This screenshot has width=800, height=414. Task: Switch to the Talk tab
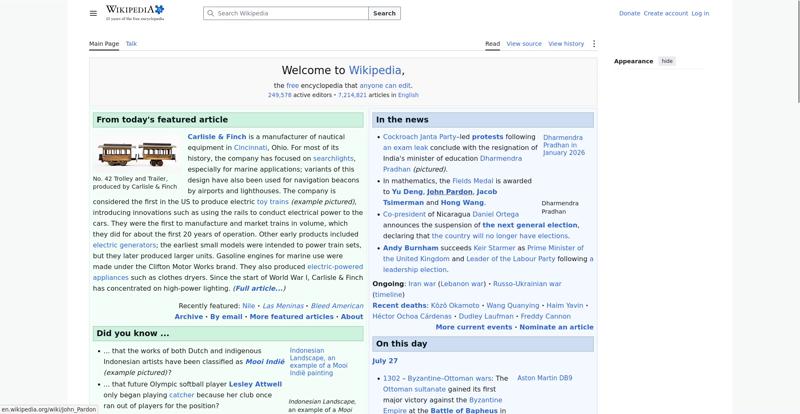(x=131, y=44)
